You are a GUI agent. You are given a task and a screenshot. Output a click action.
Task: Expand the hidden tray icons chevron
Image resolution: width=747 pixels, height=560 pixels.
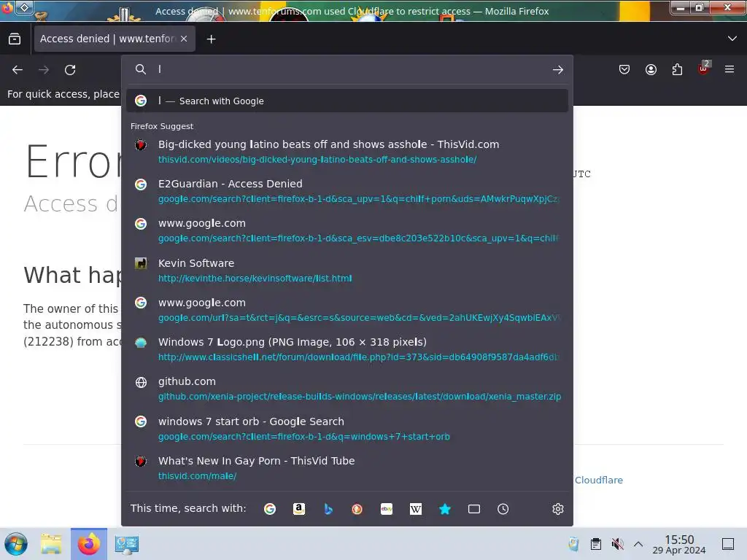(x=638, y=544)
